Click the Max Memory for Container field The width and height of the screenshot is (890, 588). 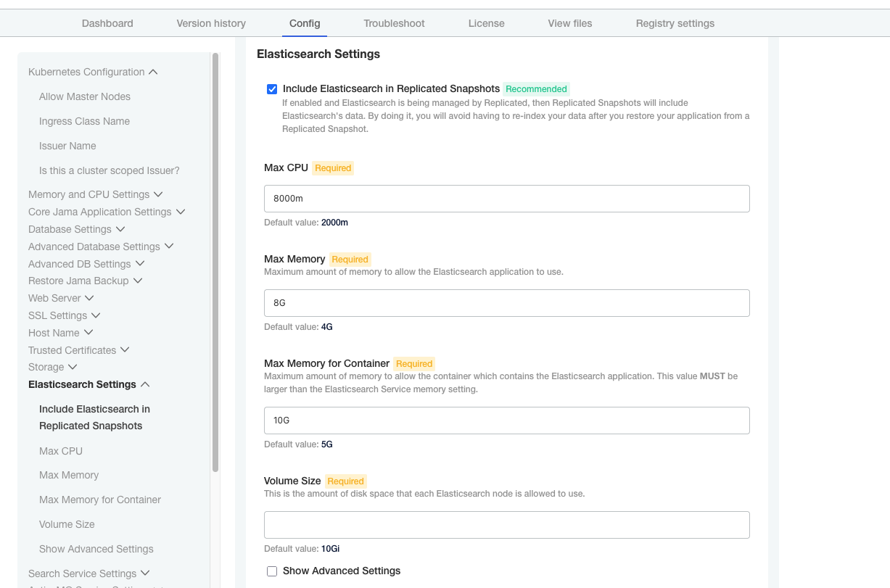506,421
